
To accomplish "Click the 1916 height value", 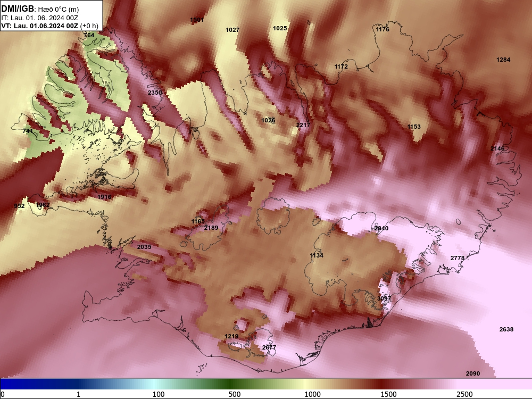I will pos(104,197).
